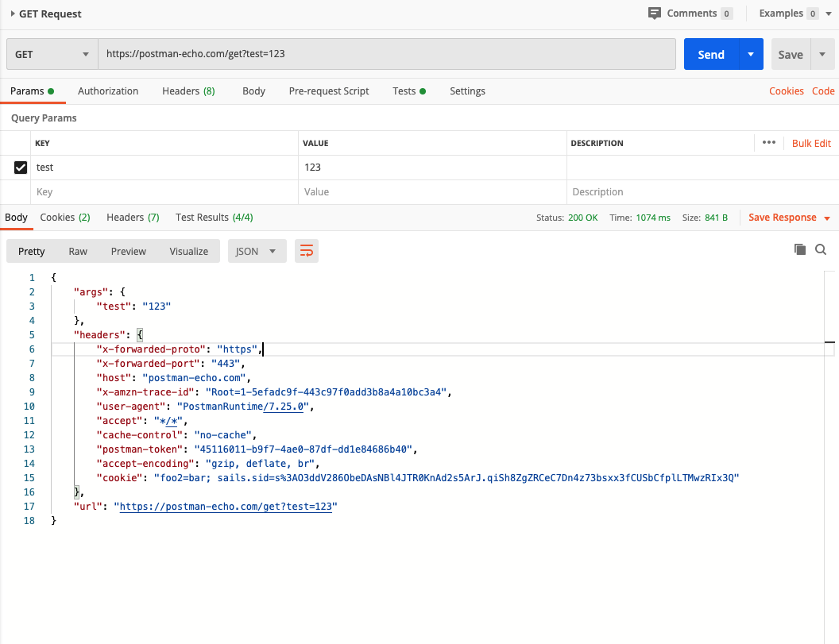Select the Raw view
The width and height of the screenshot is (839, 644).
pos(78,252)
